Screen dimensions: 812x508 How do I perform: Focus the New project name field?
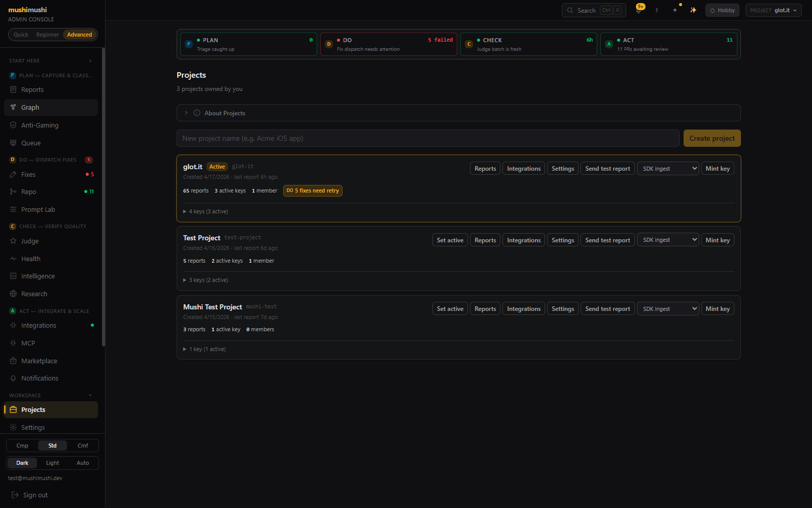(x=428, y=138)
